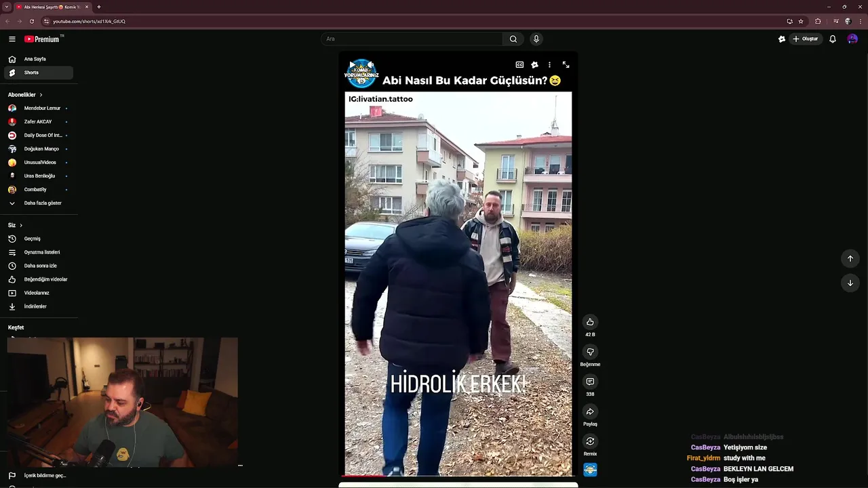This screenshot has height=488, width=868.
Task: Click the Keşfet section heading
Action: coord(16,327)
